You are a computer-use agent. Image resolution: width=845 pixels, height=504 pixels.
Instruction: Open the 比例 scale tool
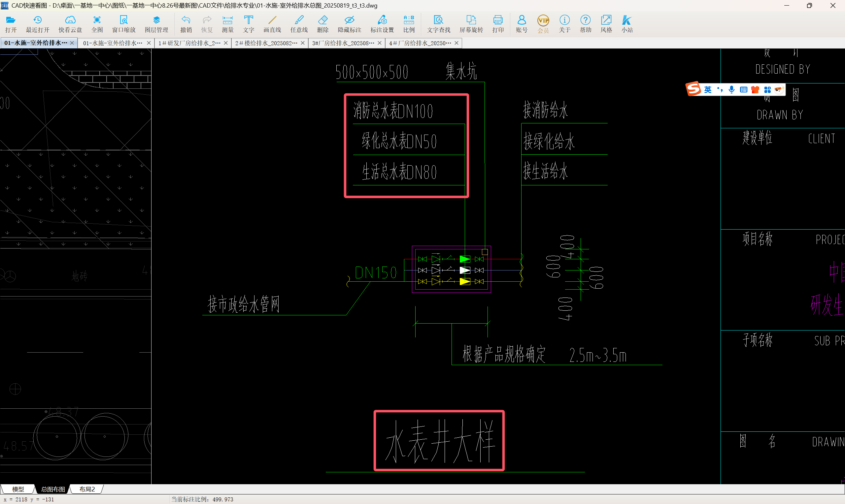coord(409,24)
